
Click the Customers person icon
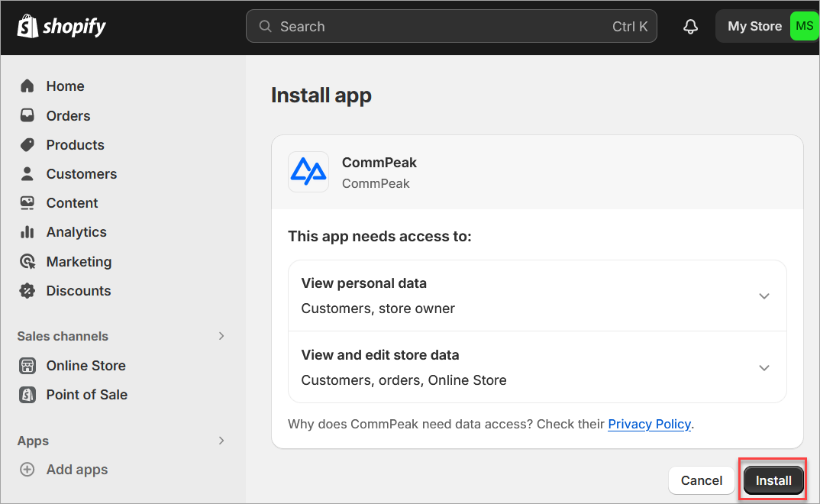click(x=27, y=173)
